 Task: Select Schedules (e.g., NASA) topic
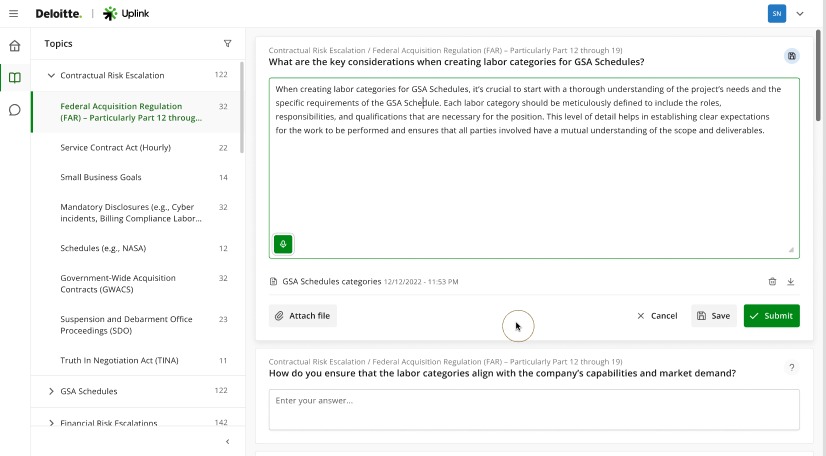point(137,249)
